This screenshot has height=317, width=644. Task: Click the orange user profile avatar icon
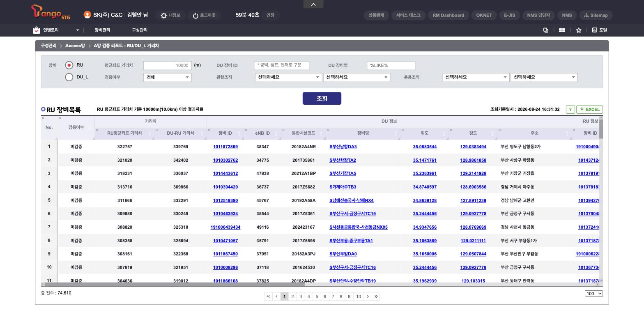click(x=87, y=15)
